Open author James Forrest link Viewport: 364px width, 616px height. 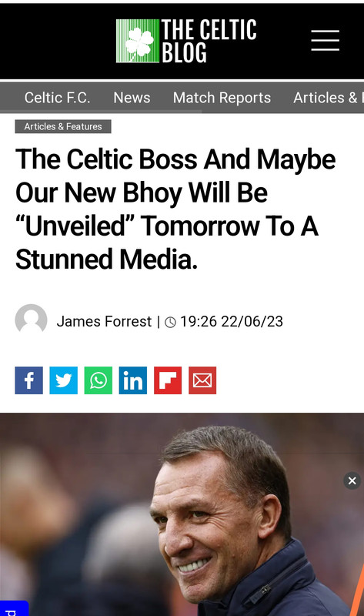coord(104,321)
